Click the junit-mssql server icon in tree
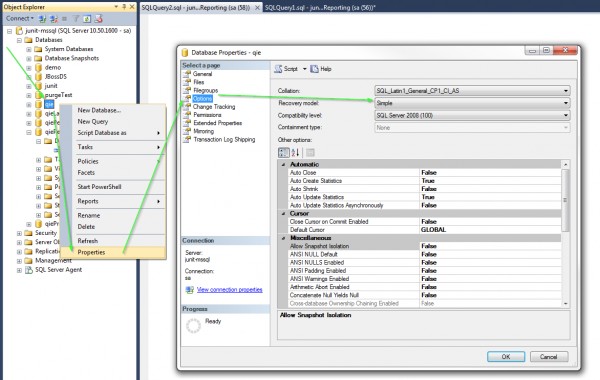600x380 pixels. coord(19,31)
